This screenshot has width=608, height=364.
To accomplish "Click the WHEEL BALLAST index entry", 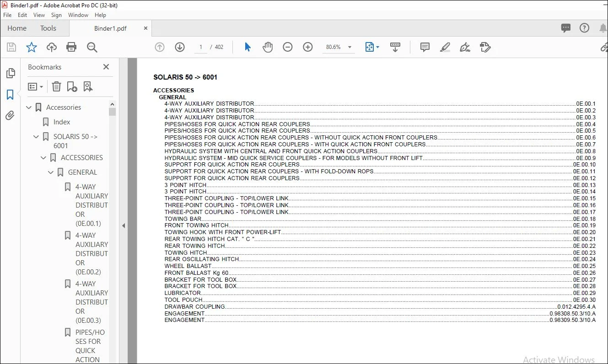I will [380, 266].
